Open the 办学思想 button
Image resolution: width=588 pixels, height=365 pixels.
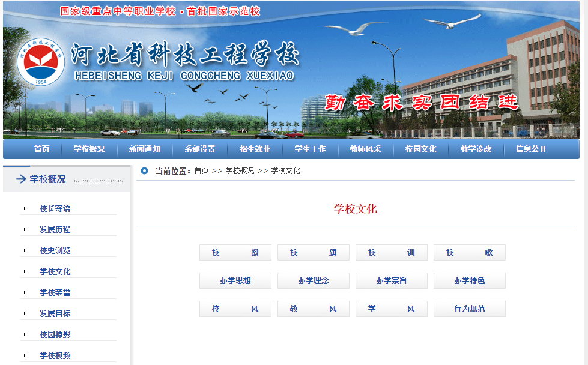[235, 281]
